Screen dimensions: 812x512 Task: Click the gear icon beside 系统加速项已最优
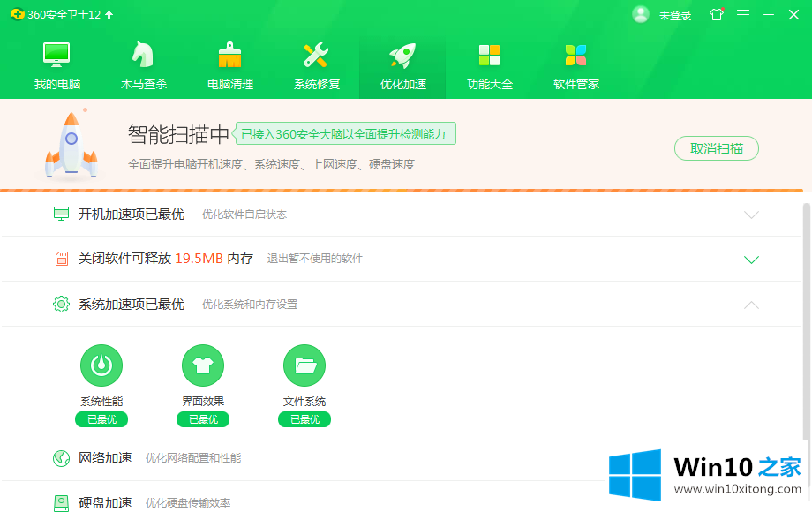point(61,304)
